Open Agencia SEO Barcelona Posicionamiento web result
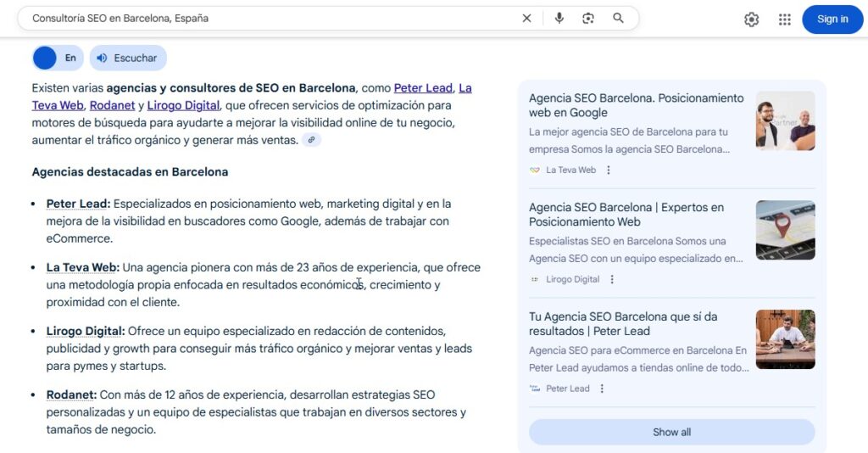The image size is (868, 453). click(636, 105)
